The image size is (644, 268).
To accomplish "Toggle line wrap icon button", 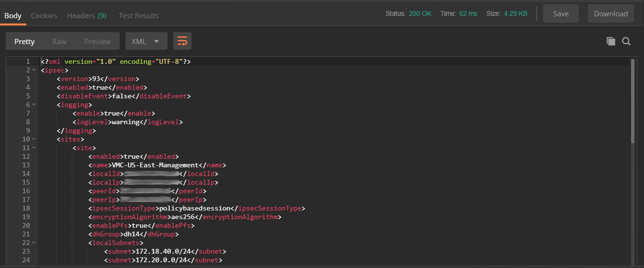I will click(x=182, y=41).
